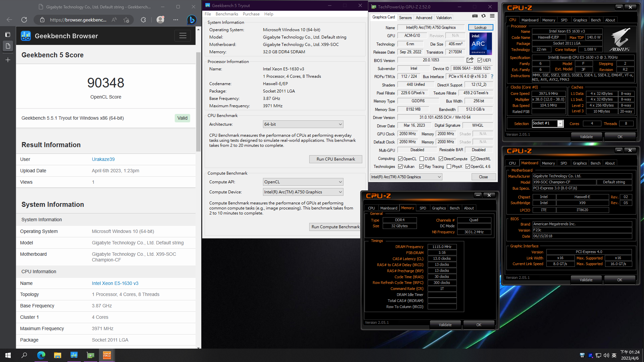Open the Geekbench Benchmarks menu
This screenshot has width=644, height=362.
(x=227, y=14)
